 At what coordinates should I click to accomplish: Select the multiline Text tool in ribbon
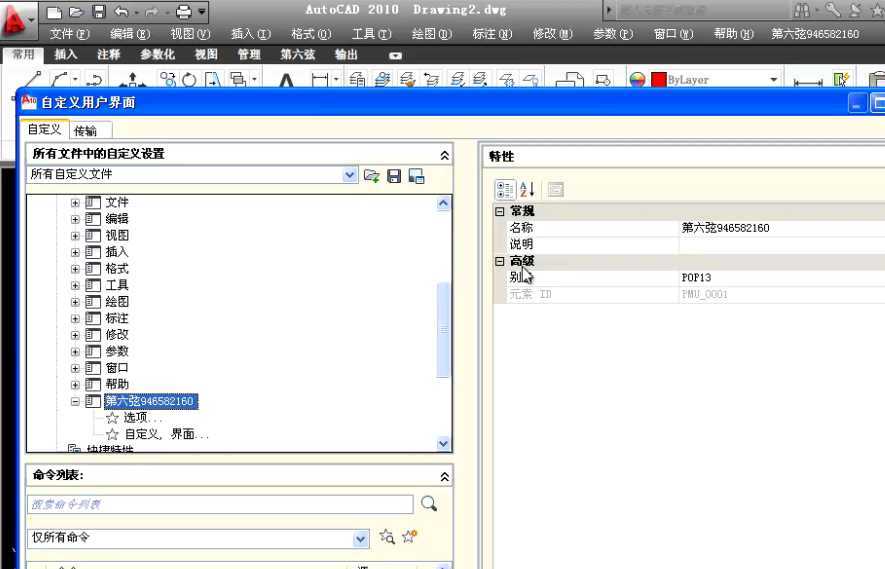tap(287, 81)
